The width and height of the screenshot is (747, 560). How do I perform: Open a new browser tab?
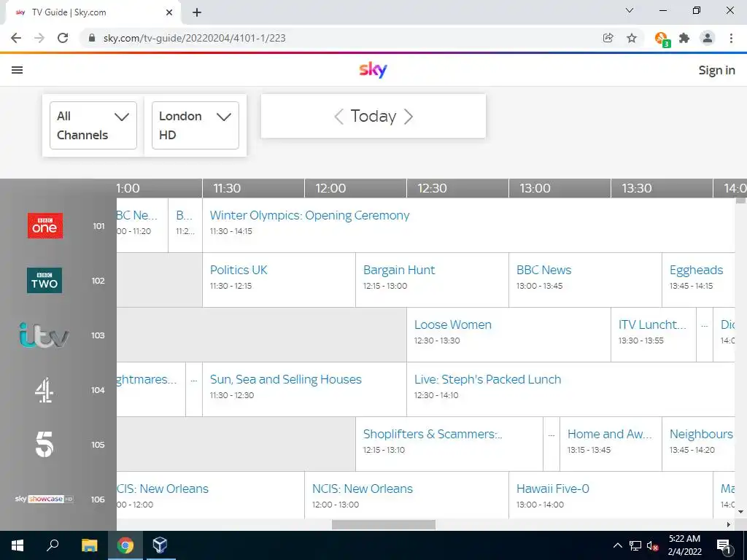coord(197,12)
